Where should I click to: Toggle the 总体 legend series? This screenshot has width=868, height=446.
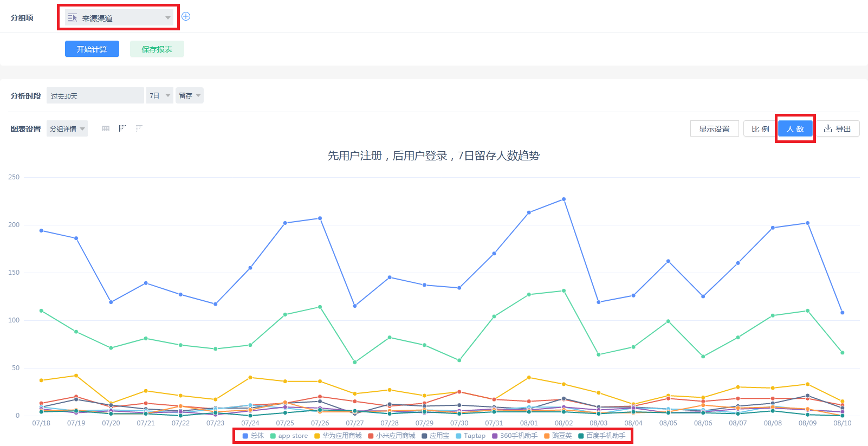click(x=253, y=436)
